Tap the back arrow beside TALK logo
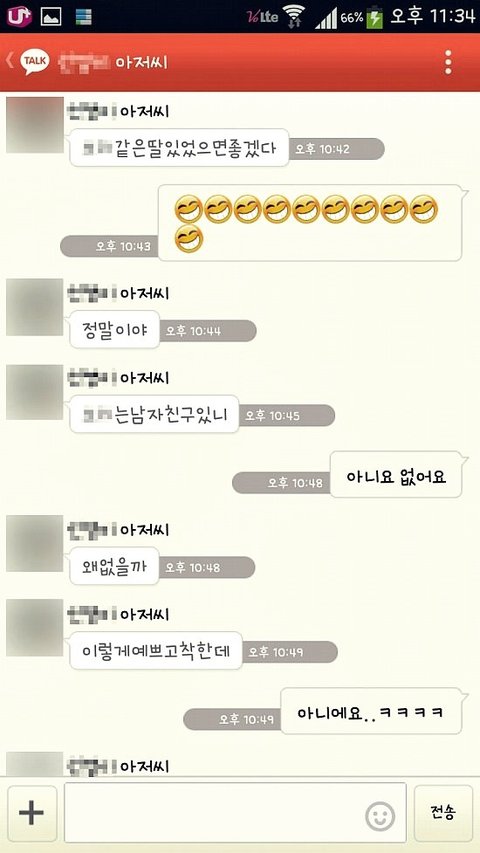The height and width of the screenshot is (853, 480). [x=9, y=60]
